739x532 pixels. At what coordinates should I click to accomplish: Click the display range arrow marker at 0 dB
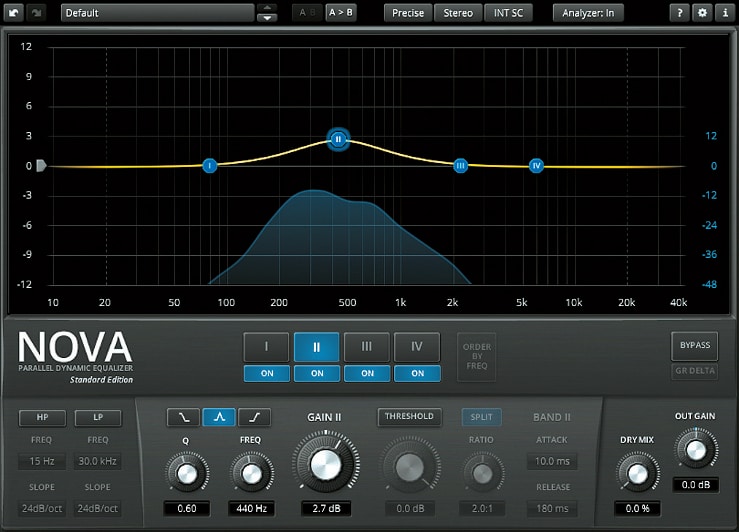[x=41, y=165]
